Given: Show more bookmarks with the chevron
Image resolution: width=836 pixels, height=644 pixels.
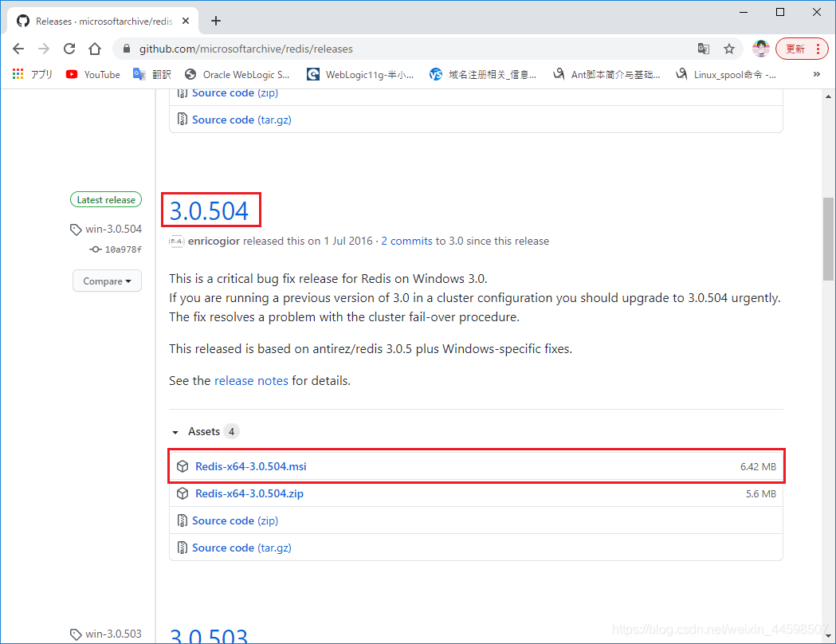Looking at the screenshot, I should [817, 75].
